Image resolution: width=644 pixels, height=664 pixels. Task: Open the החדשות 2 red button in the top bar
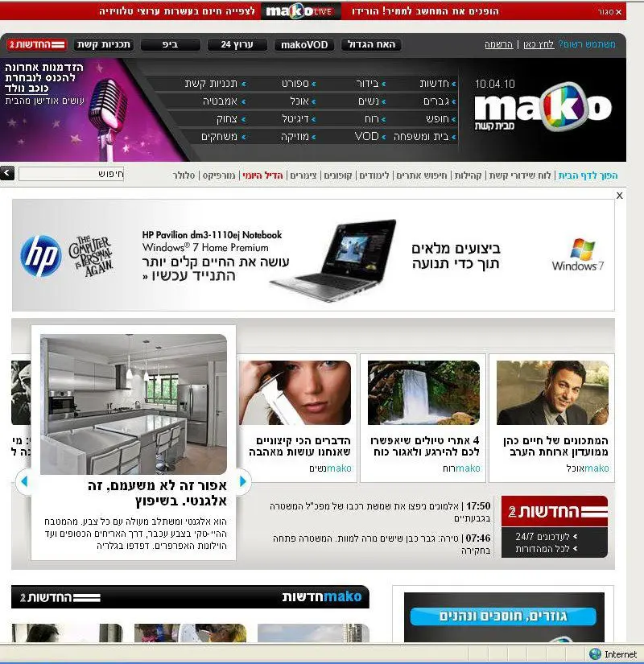click(x=38, y=44)
